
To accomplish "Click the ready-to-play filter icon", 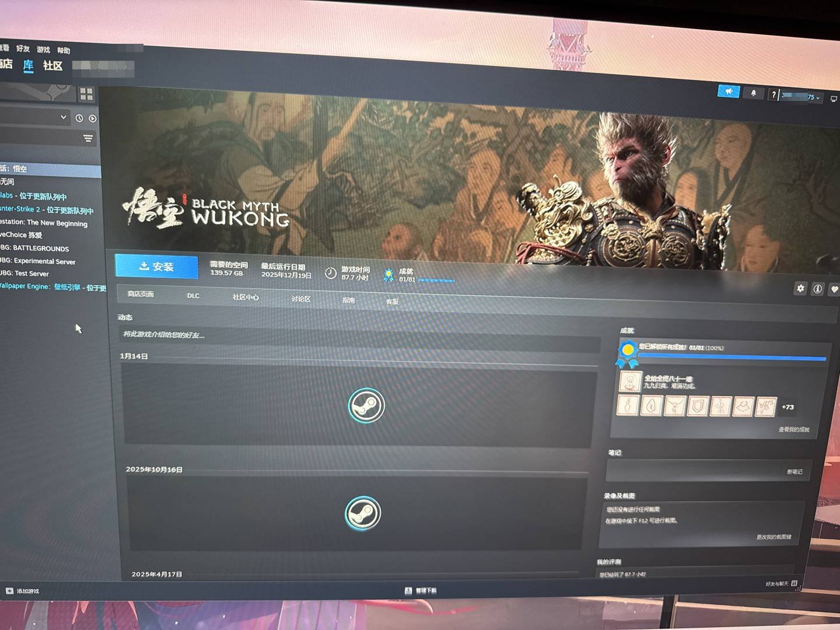I will [x=93, y=118].
